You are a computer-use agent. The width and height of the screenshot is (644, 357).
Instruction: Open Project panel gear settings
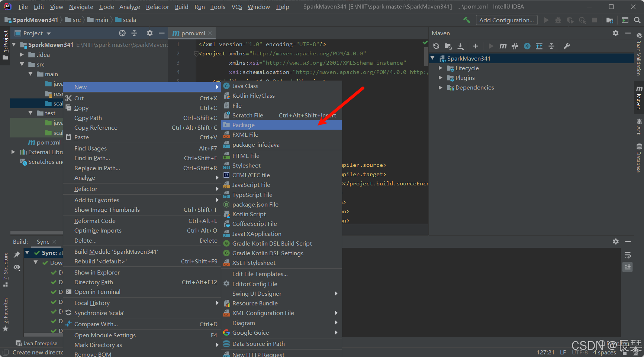point(149,33)
